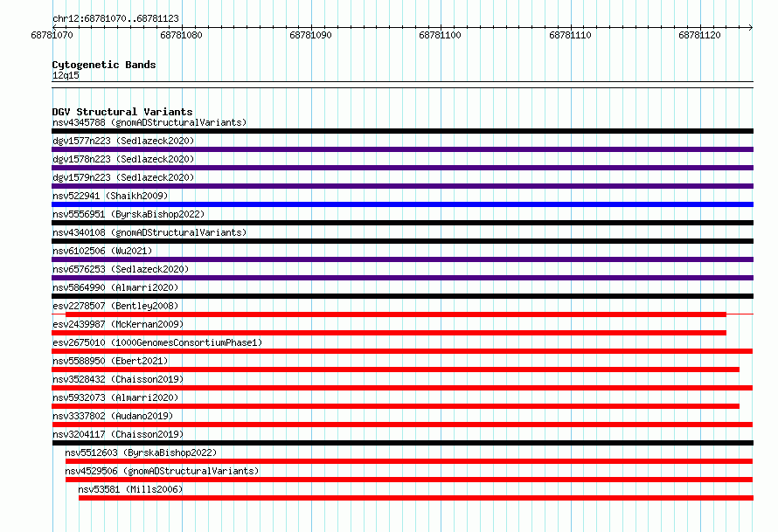Select the black nsv3204117 variant bar
Viewport: 778px width, 532px height.
[x=402, y=443]
